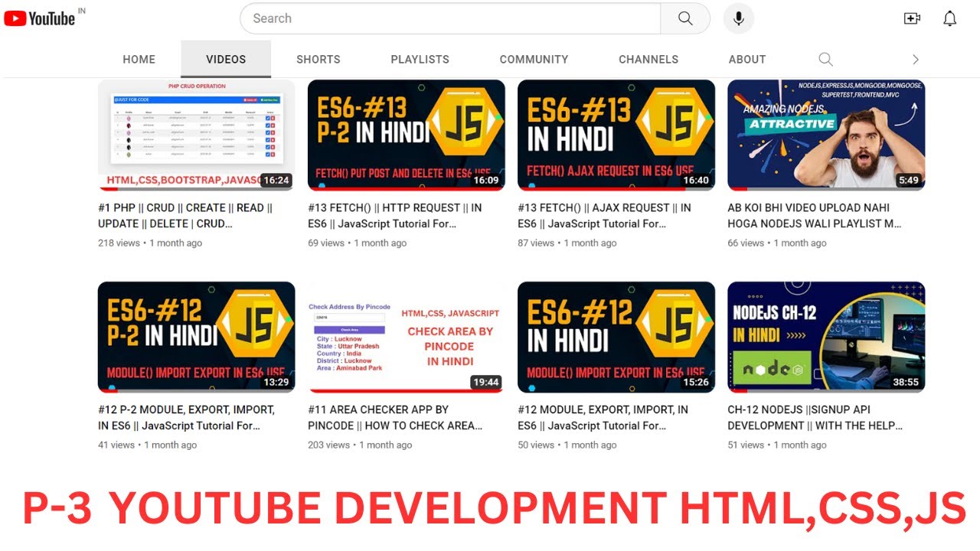980x551 pixels.
Task: Open the create video icon
Action: pyautogui.click(x=912, y=18)
